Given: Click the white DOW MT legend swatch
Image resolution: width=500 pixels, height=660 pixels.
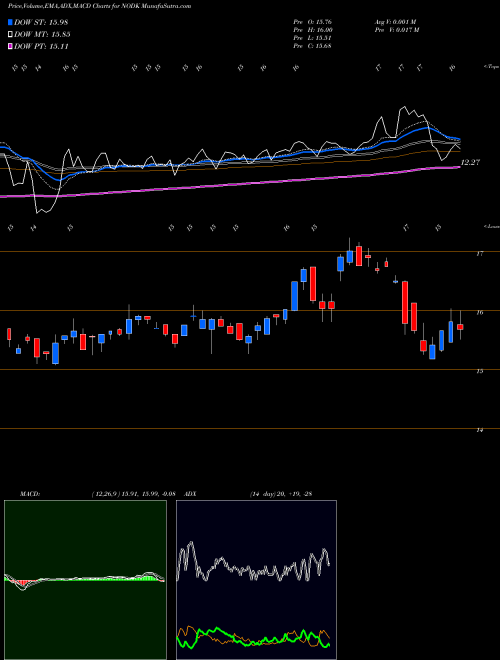Looking at the screenshot, I should tap(10, 35).
